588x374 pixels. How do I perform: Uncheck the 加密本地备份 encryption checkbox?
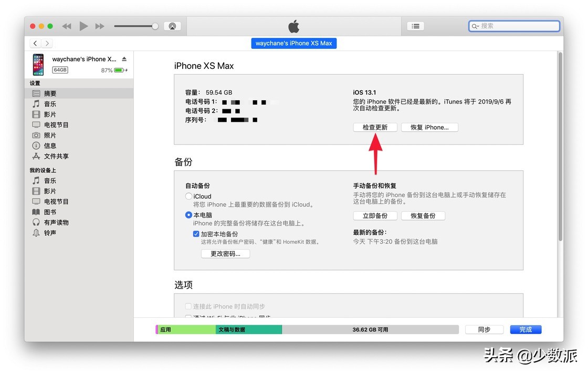(197, 234)
